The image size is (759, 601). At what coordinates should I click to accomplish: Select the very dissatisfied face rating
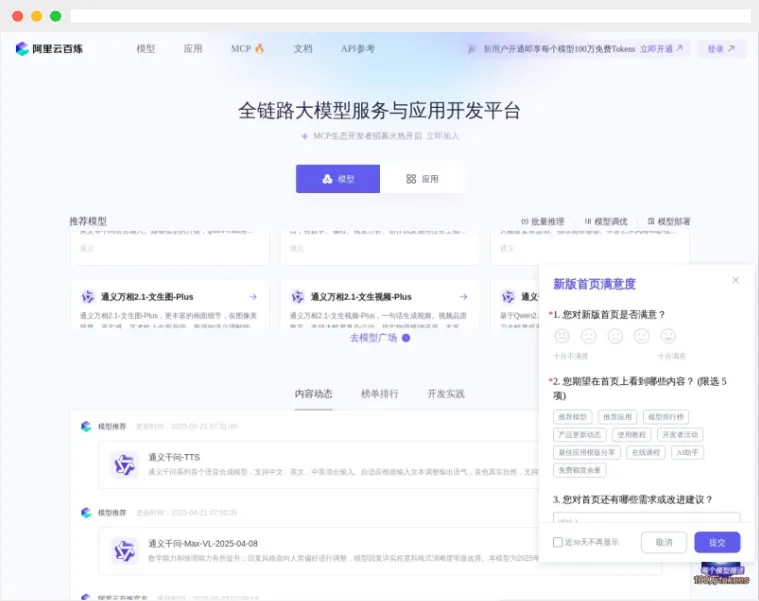coord(562,336)
